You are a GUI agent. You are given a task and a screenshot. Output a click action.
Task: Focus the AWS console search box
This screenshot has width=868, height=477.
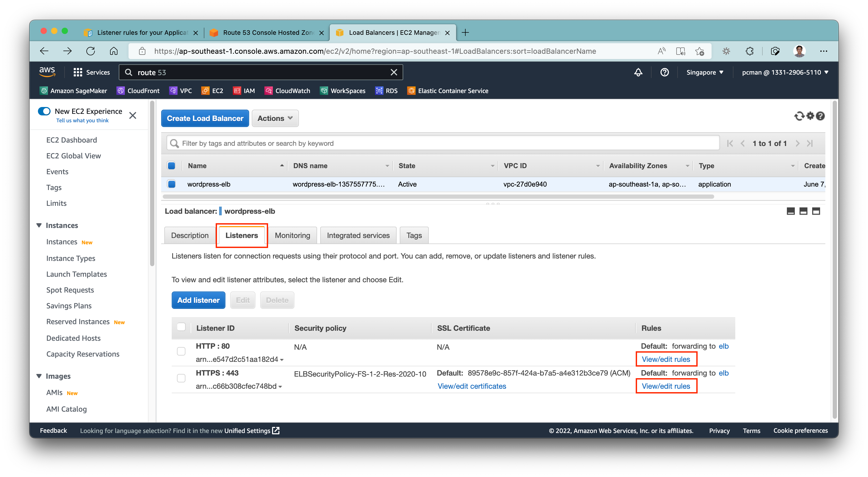pyautogui.click(x=260, y=72)
